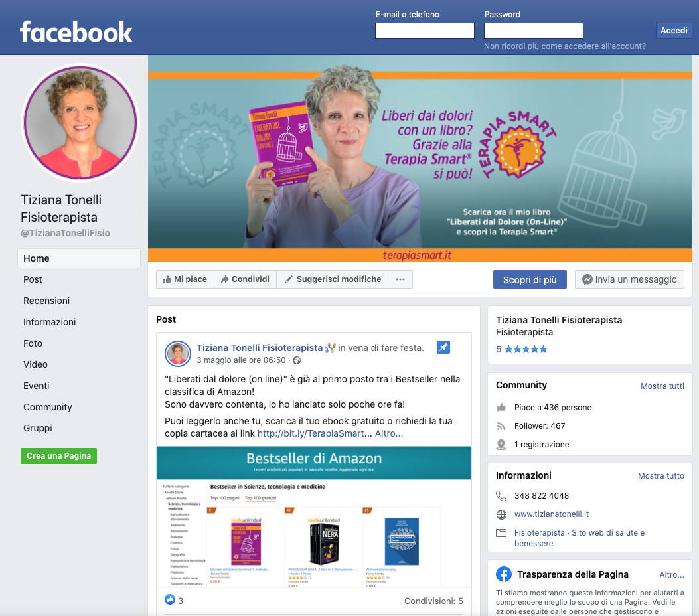
Task: Expand Informazioni with Mostra tutto
Action: pos(660,475)
